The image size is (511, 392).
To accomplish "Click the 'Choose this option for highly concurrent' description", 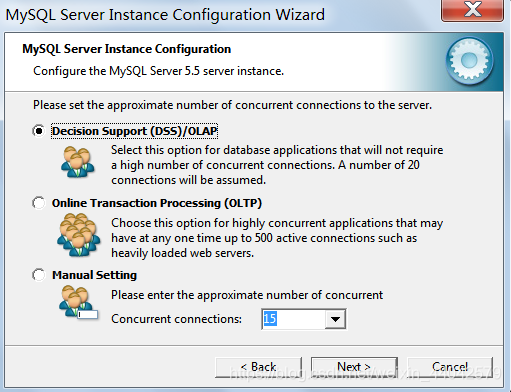I will click(x=277, y=238).
